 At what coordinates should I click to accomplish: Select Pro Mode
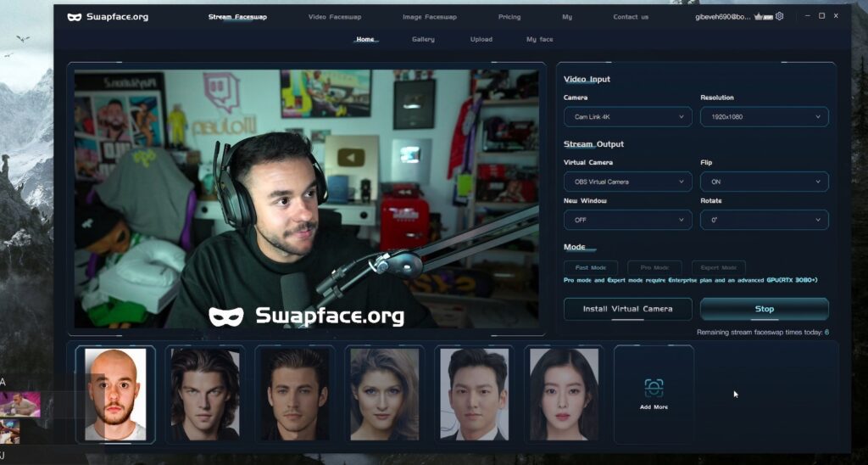coord(655,267)
